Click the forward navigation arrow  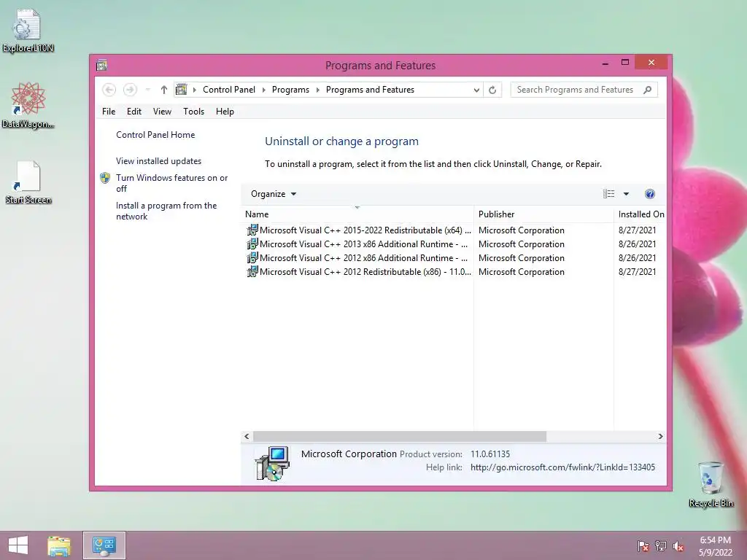click(130, 90)
